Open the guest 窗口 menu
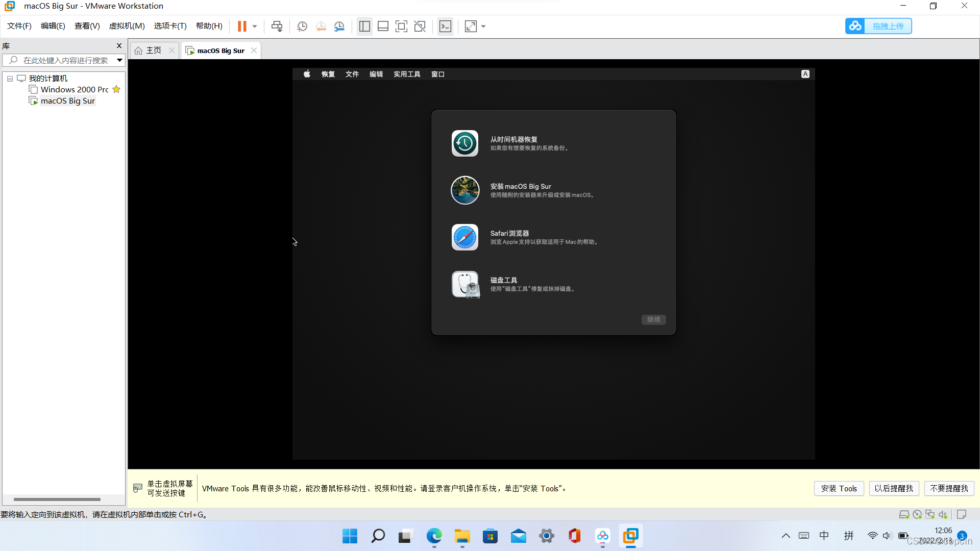The height and width of the screenshot is (551, 980). (438, 74)
